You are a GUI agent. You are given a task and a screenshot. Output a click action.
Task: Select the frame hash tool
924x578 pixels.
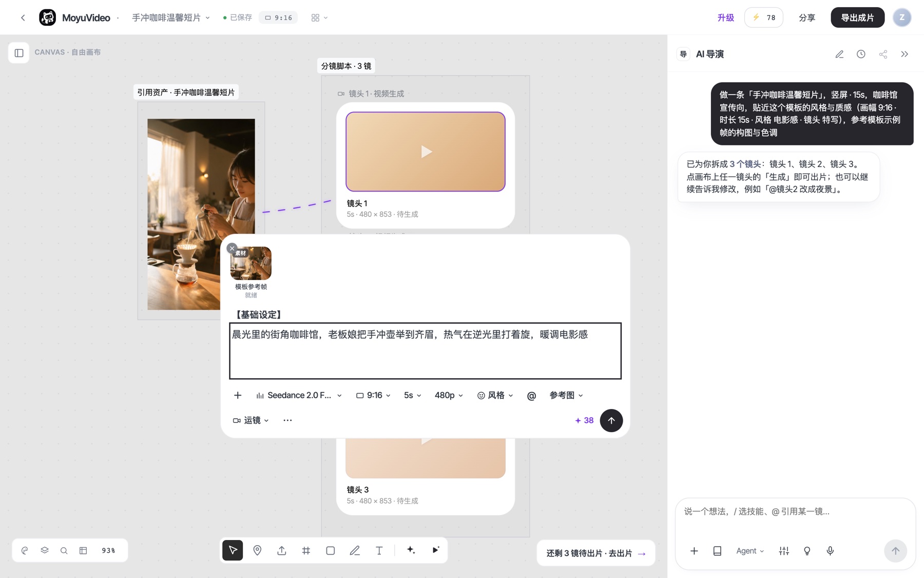(306, 550)
